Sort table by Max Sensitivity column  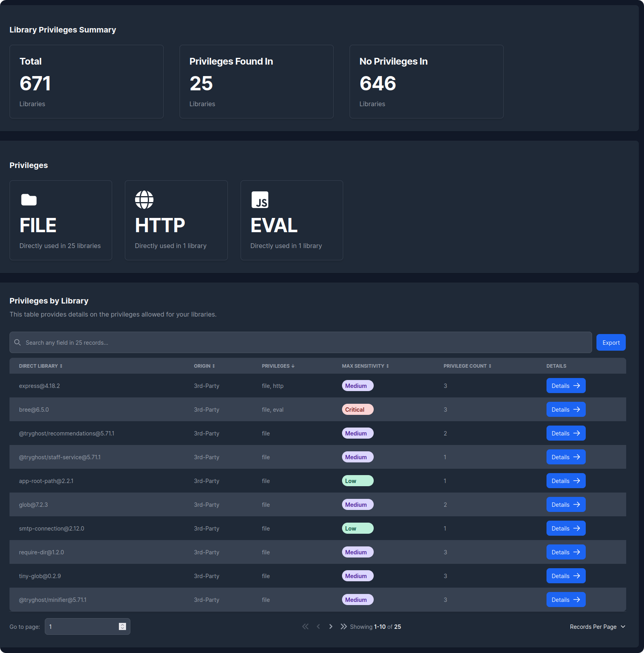(x=365, y=366)
